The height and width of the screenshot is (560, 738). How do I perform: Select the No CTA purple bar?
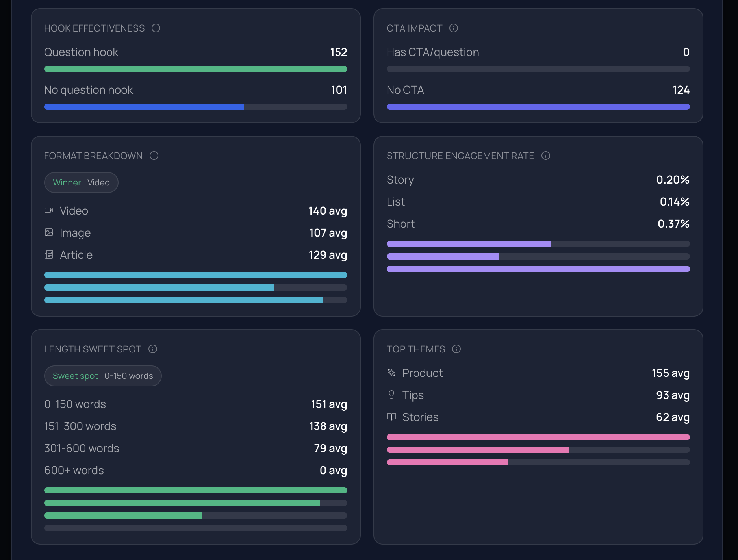click(538, 107)
